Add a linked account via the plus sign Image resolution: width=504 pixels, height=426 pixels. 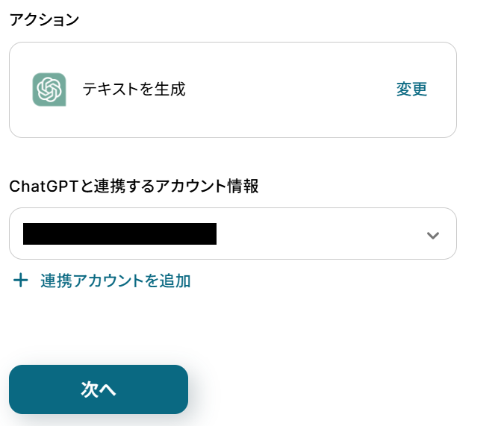click(x=21, y=281)
